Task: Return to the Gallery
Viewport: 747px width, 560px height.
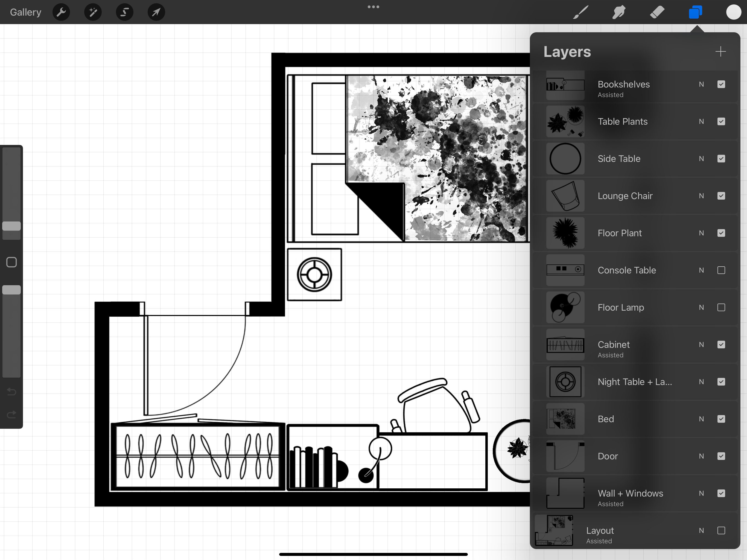Action: pyautogui.click(x=25, y=12)
